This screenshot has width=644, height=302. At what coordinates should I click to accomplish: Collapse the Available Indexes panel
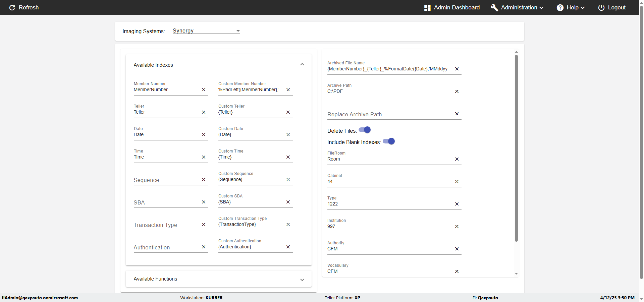tap(302, 64)
